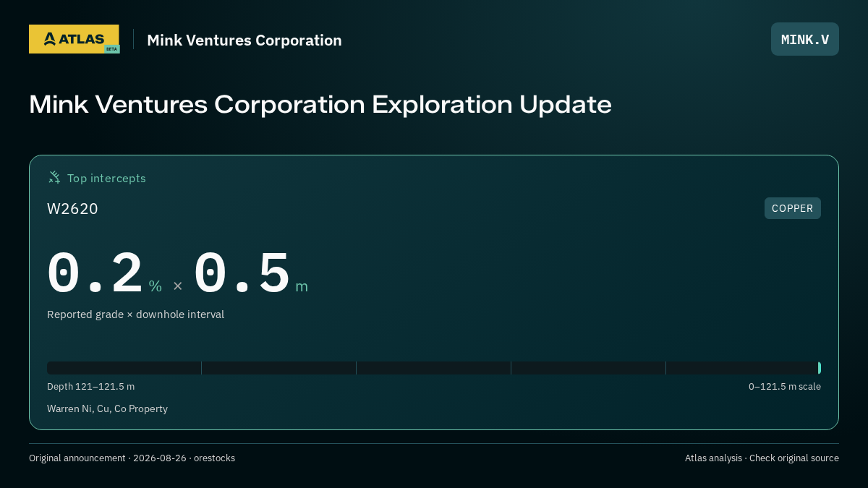Click the intercept marker at the bar's end
Screen dimensions: 868x488
click(819, 368)
